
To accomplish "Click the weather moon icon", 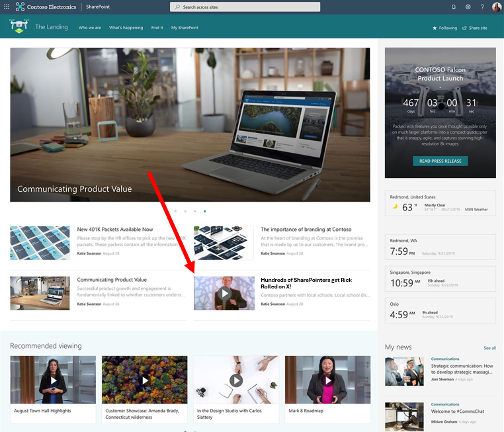I will (x=395, y=206).
